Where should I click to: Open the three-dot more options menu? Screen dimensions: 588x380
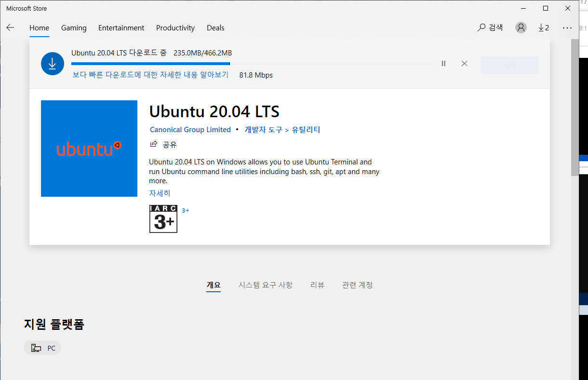[567, 27]
